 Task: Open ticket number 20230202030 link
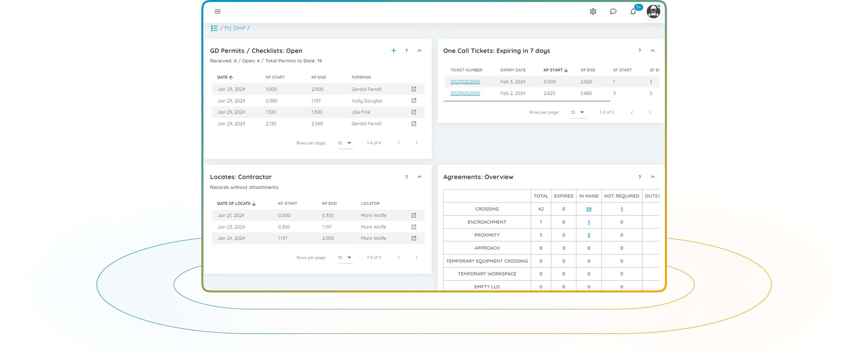(465, 82)
